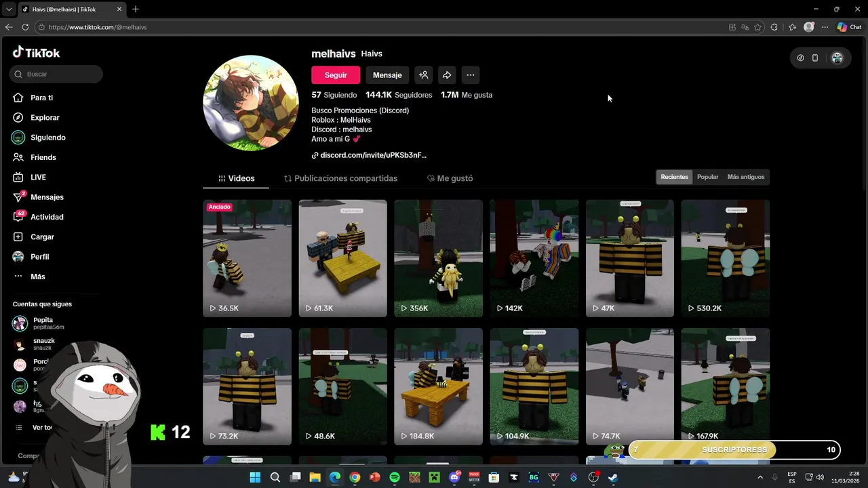Open the discord.com/invite profile link
The height and width of the screenshot is (488, 868).
pos(369,155)
